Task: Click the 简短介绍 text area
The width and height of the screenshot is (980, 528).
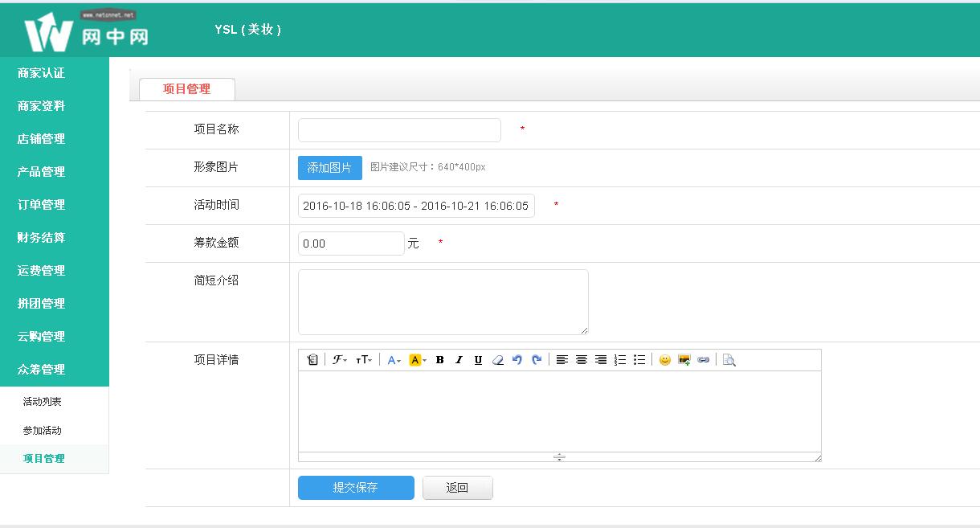Action: coord(443,302)
